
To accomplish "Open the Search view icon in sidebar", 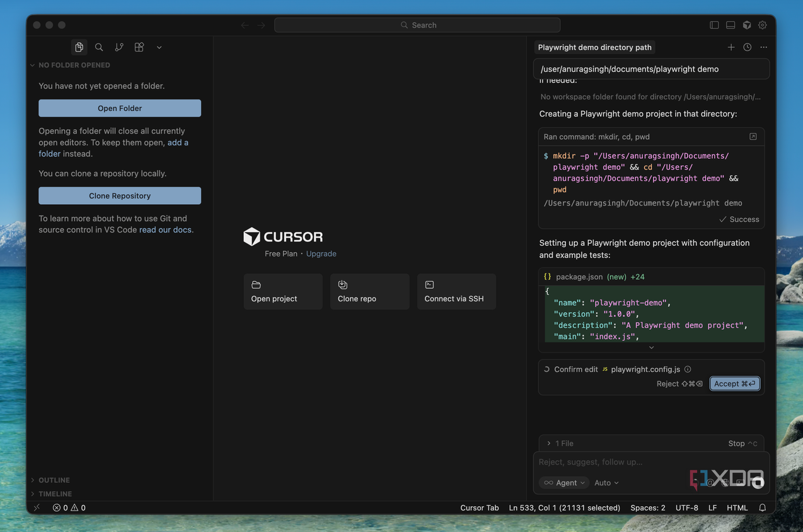I will tap(99, 47).
